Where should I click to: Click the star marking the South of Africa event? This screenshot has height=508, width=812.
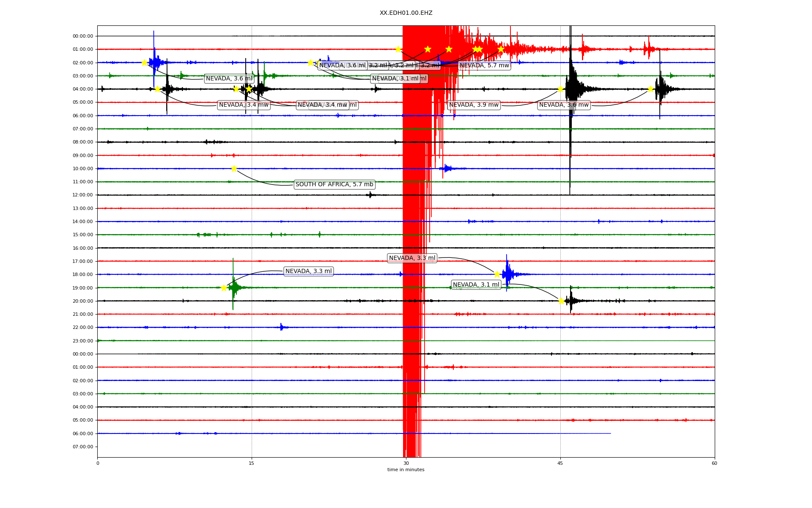pos(234,168)
